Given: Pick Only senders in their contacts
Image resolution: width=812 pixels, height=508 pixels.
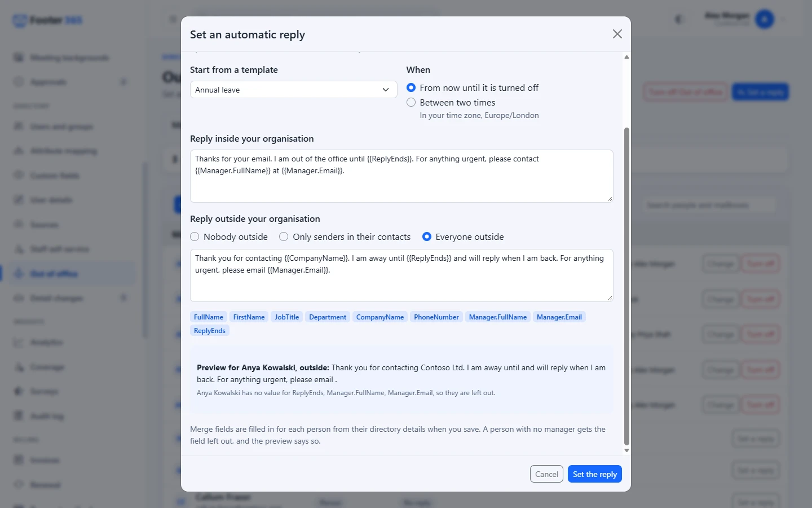Looking at the screenshot, I should pyautogui.click(x=284, y=237).
